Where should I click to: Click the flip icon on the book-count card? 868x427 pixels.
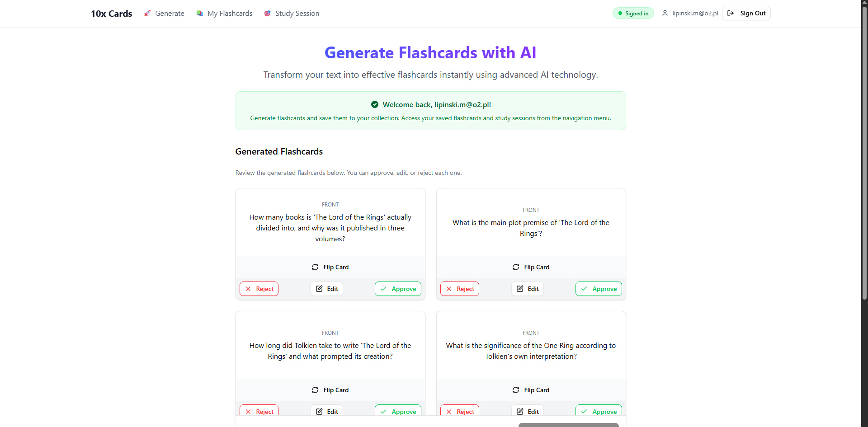click(315, 267)
